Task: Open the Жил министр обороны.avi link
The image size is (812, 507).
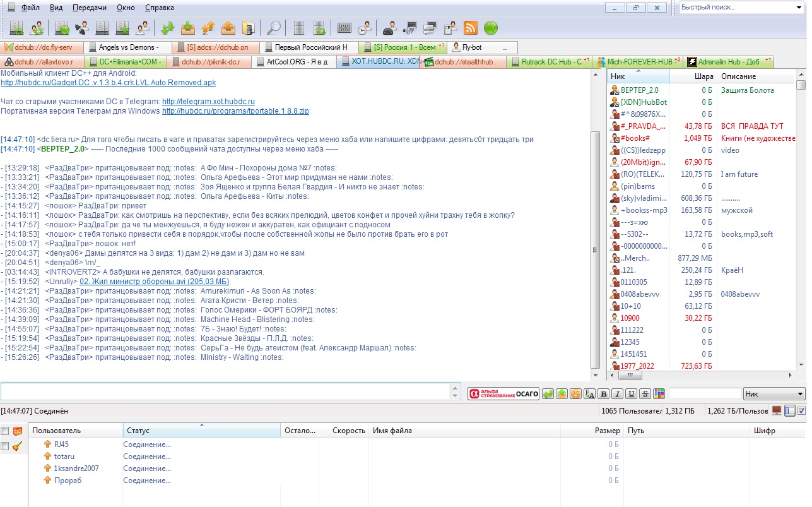Action: pyautogui.click(x=155, y=282)
